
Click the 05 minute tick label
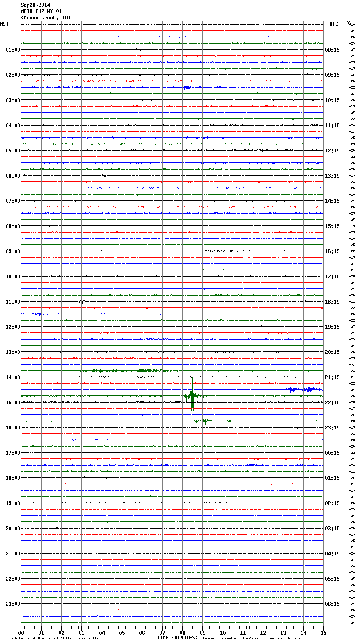pos(122,633)
